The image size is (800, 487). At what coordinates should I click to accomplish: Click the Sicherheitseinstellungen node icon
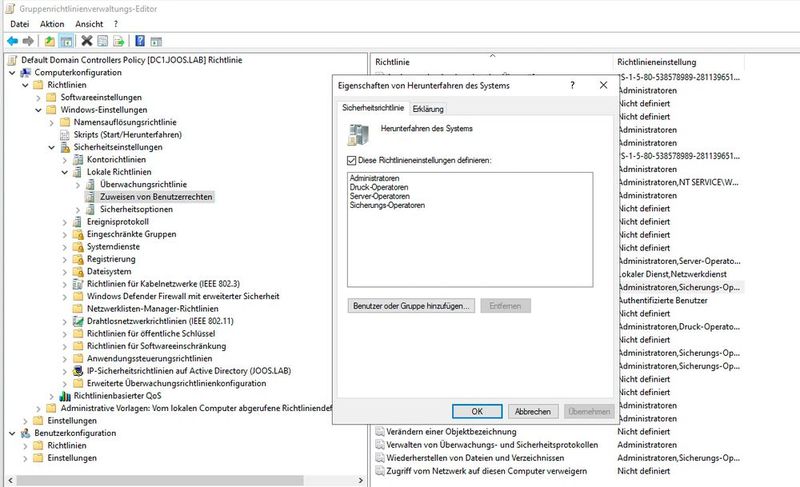(x=65, y=147)
